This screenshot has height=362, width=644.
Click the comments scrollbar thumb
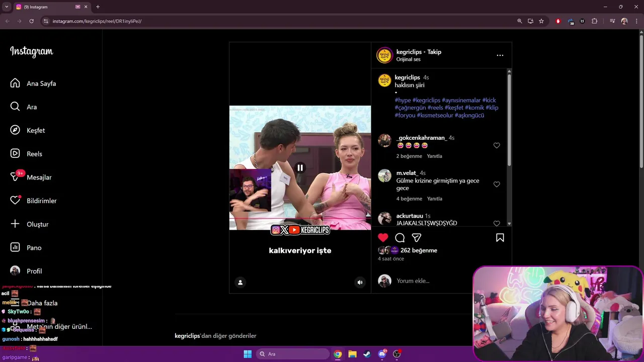tap(509, 120)
